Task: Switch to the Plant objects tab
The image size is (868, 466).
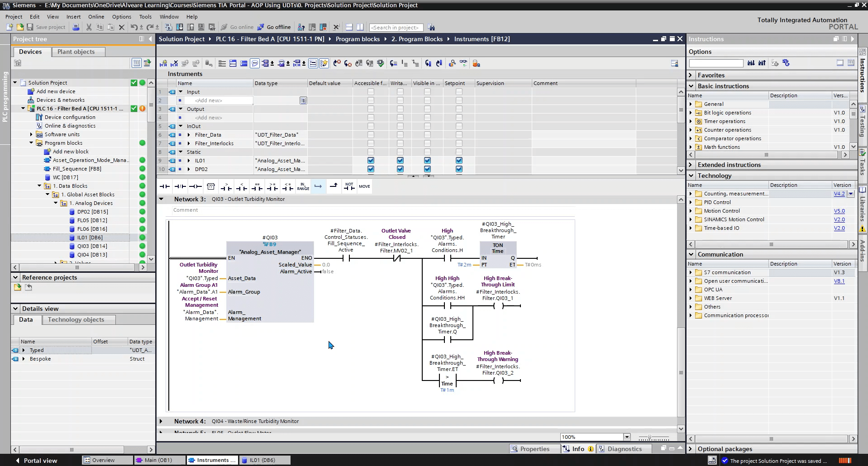Action: 76,52
